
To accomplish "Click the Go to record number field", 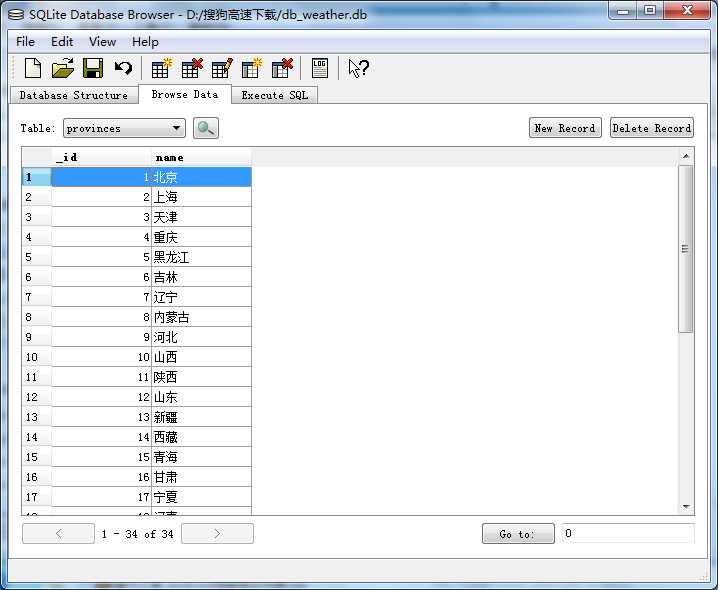I will pos(628,534).
